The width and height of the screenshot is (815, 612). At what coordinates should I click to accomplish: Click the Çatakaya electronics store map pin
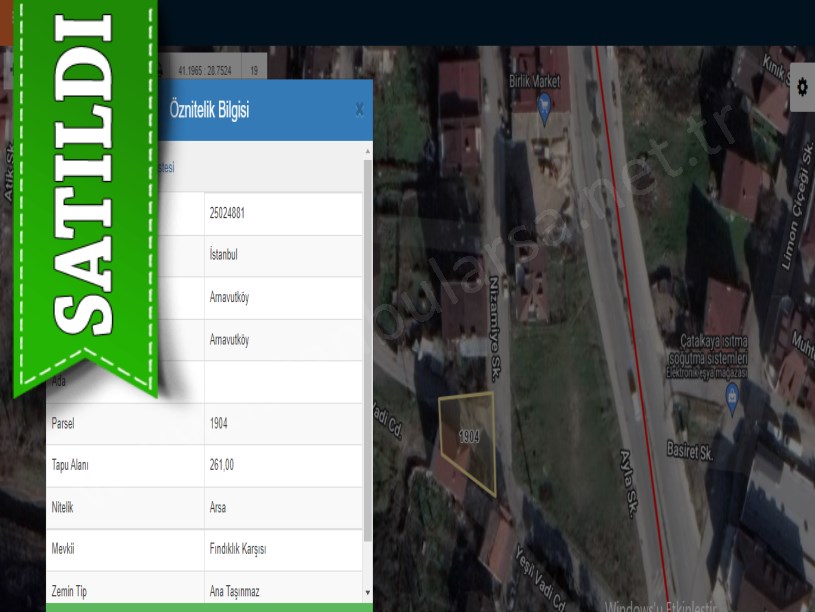pyautogui.click(x=732, y=395)
